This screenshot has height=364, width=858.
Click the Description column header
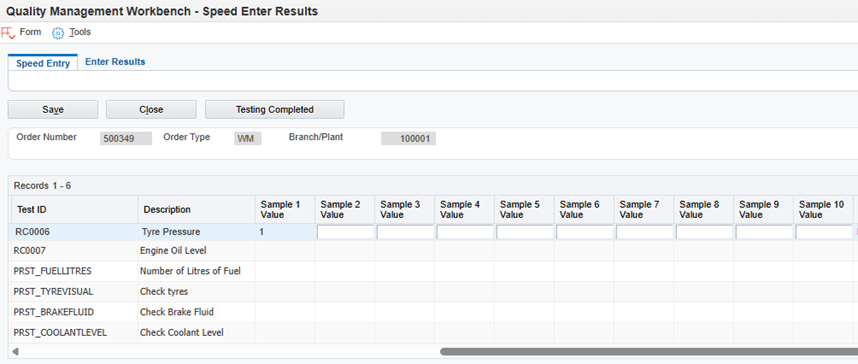(196, 210)
